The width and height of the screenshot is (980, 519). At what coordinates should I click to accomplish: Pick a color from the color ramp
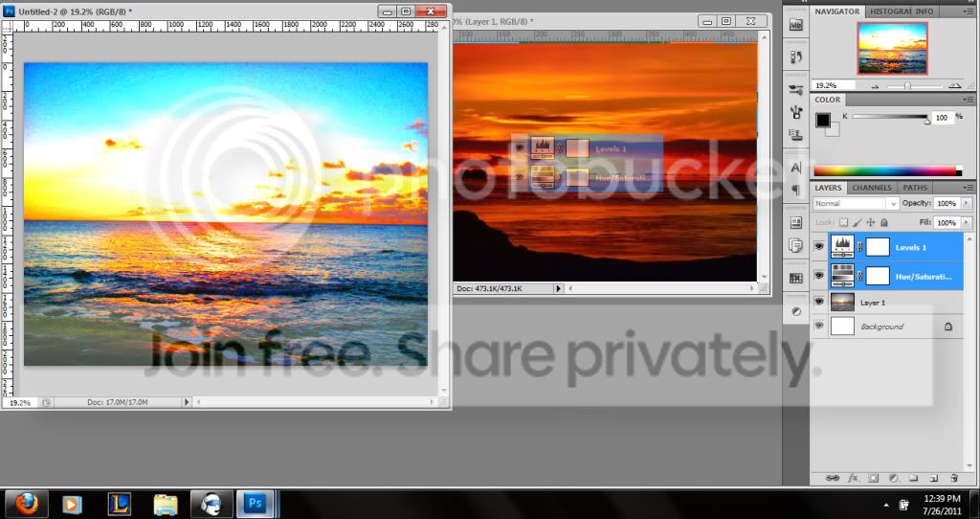click(887, 170)
